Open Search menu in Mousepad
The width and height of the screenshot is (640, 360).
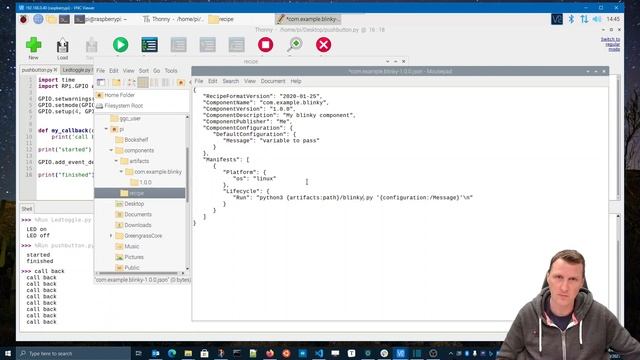coord(231,81)
